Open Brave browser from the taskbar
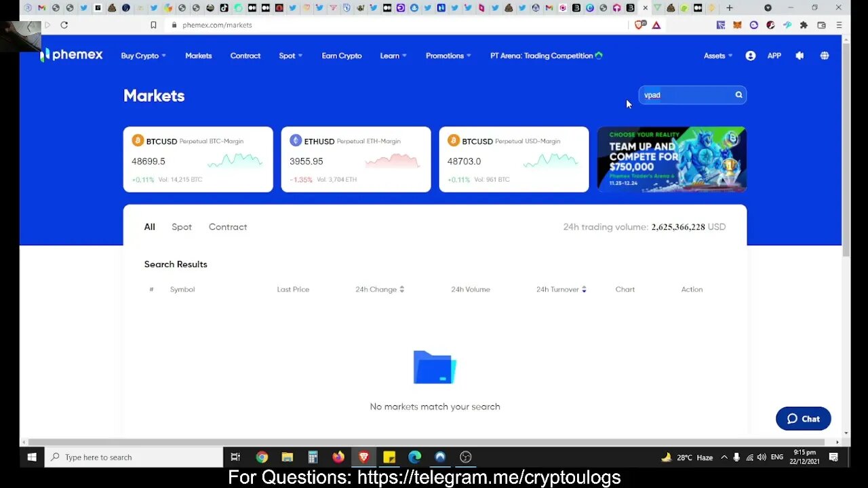 pyautogui.click(x=363, y=457)
